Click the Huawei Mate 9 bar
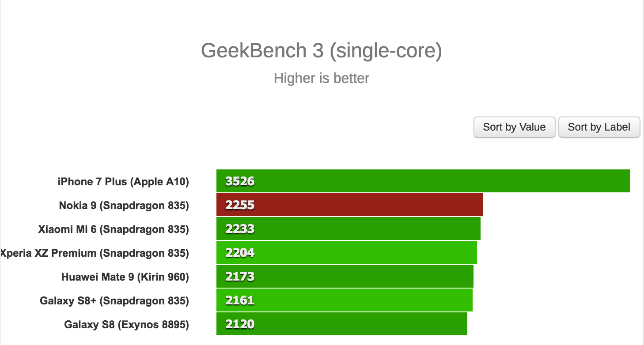This screenshot has width=644, height=345. pos(345,277)
